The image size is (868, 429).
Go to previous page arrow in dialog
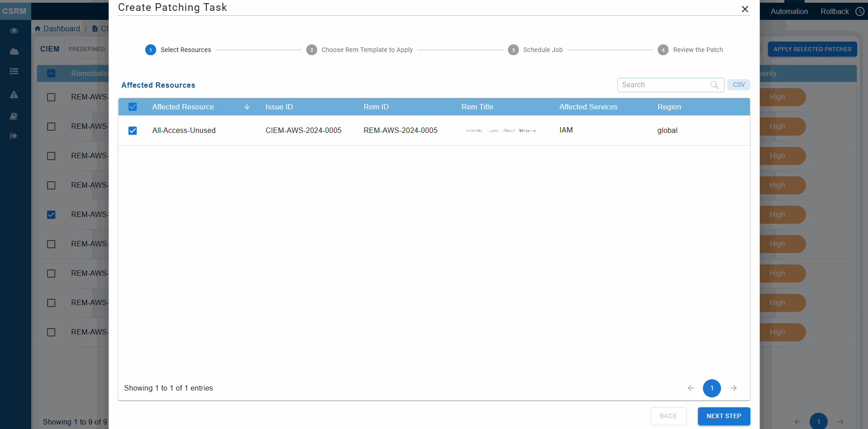point(691,388)
